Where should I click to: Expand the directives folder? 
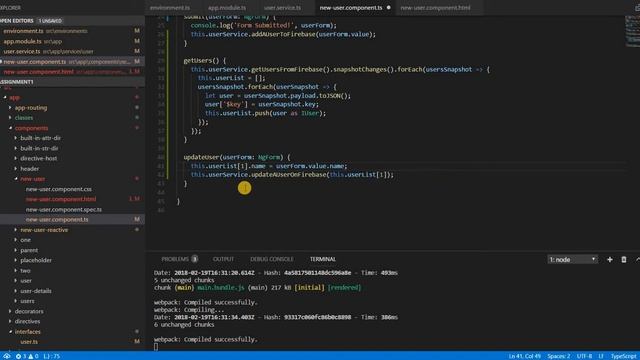27,321
